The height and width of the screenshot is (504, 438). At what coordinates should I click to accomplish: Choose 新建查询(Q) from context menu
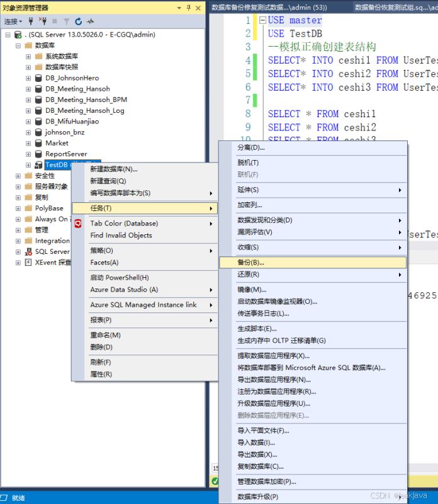[145, 181]
